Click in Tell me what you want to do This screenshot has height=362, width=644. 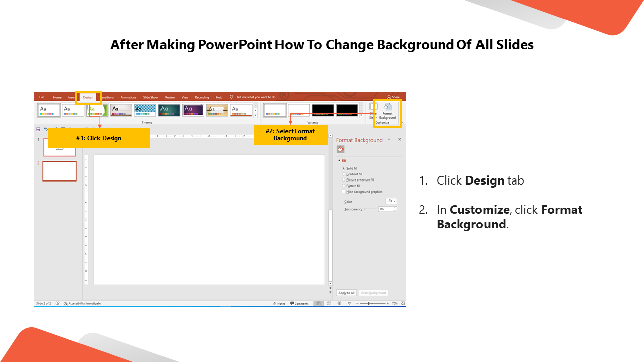256,97
